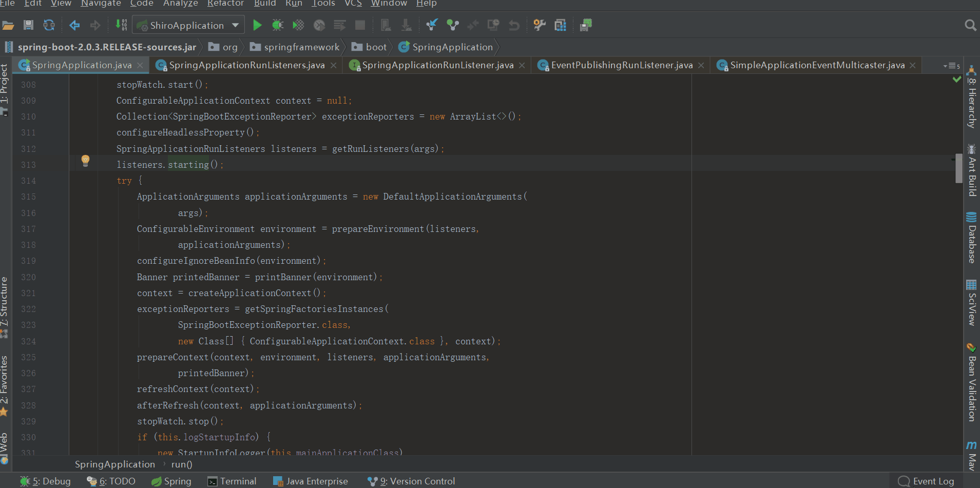Click the Synchronize refresh icon
Viewport: 980px width, 488px height.
(x=49, y=25)
